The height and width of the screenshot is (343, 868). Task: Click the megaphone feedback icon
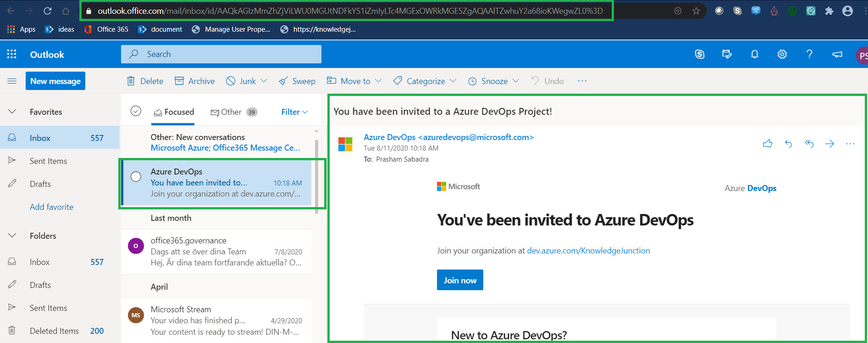837,54
